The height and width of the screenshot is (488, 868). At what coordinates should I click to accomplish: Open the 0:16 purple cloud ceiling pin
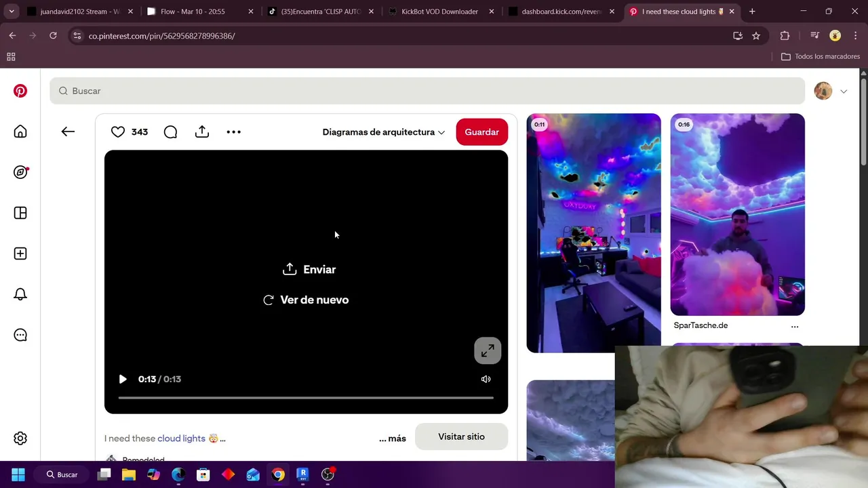click(738, 214)
